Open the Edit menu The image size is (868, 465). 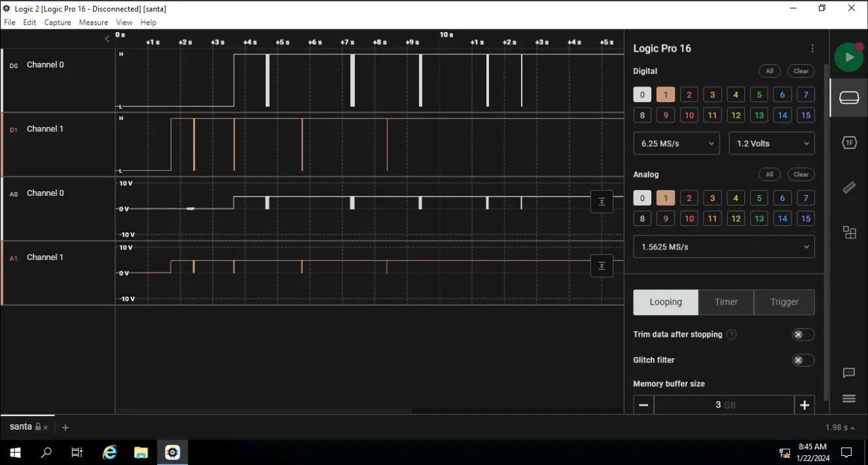click(x=29, y=22)
